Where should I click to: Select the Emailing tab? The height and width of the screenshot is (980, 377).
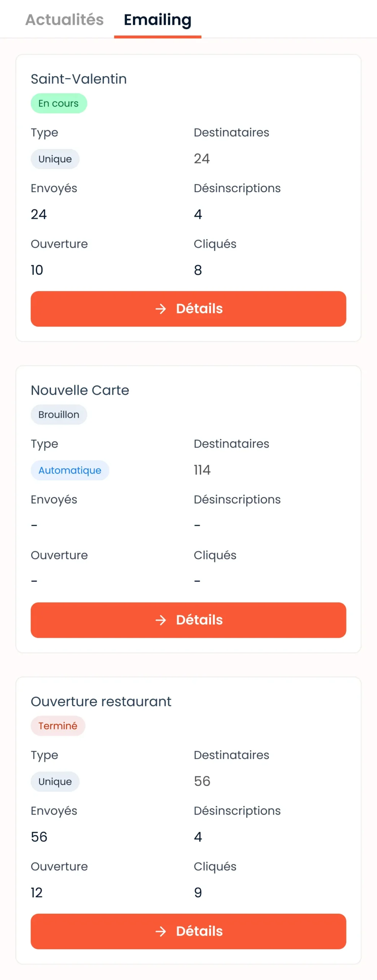158,20
